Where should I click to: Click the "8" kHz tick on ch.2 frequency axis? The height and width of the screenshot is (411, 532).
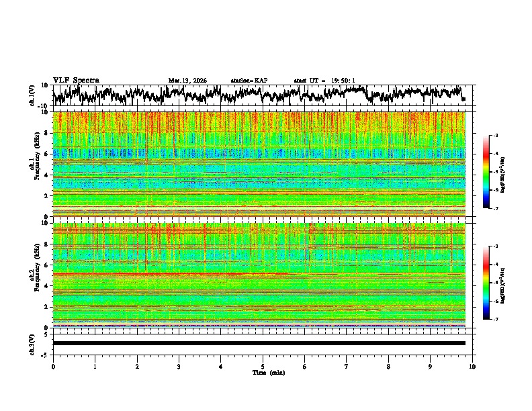click(x=48, y=244)
